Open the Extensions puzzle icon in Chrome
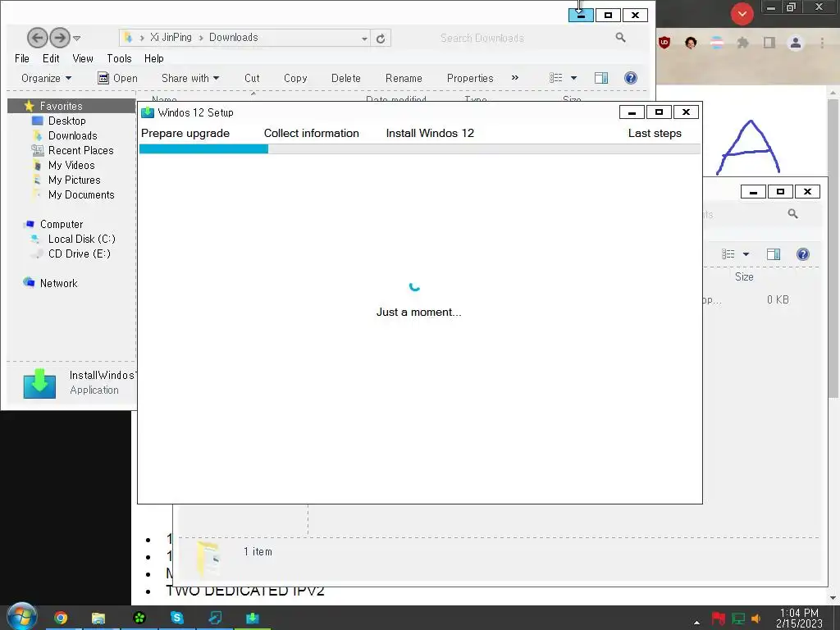This screenshot has height=630, width=840. click(x=742, y=43)
